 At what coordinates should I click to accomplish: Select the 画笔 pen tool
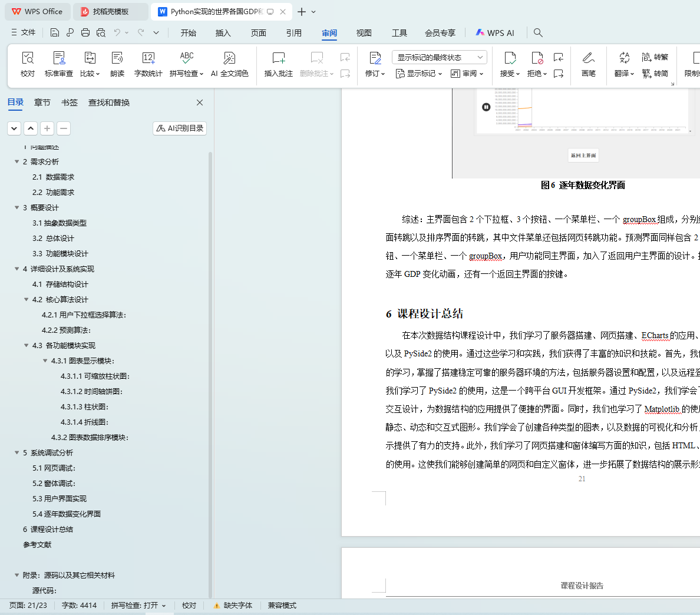coord(589,64)
